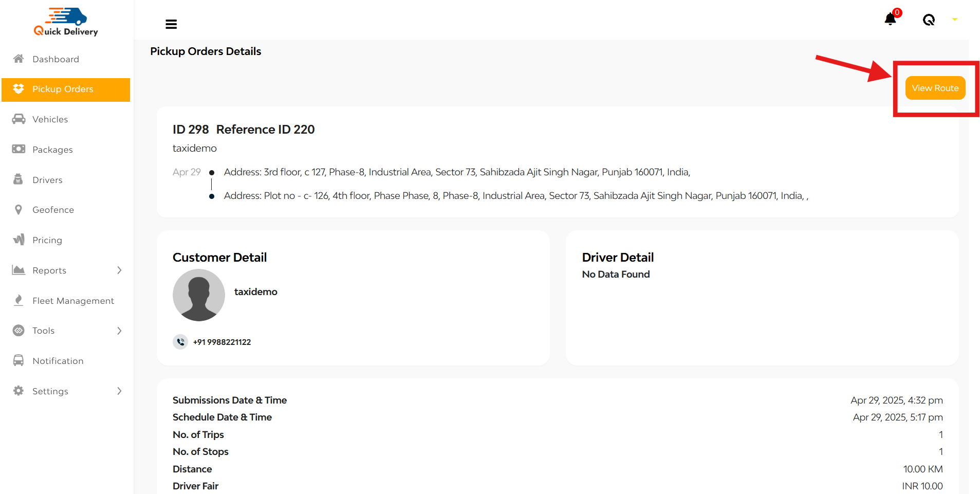Expand the Tools submenu chevron
The image size is (980, 494).
point(119,331)
